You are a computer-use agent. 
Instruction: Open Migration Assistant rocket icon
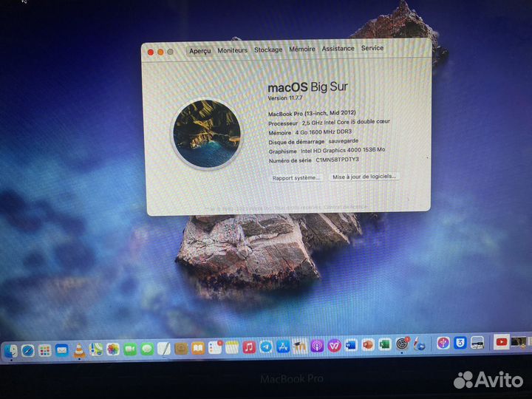[x=420, y=345]
